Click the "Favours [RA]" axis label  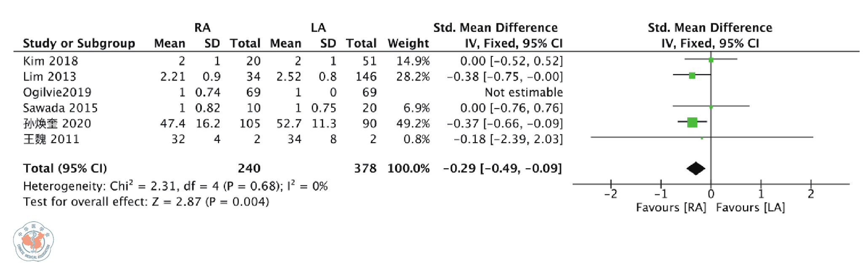pyautogui.click(x=671, y=207)
